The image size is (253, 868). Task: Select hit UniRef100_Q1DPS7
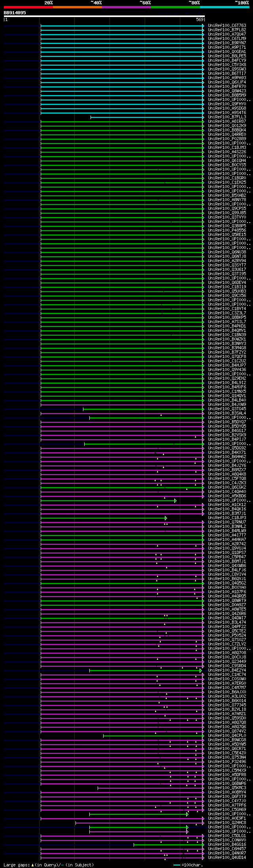[227, 553]
